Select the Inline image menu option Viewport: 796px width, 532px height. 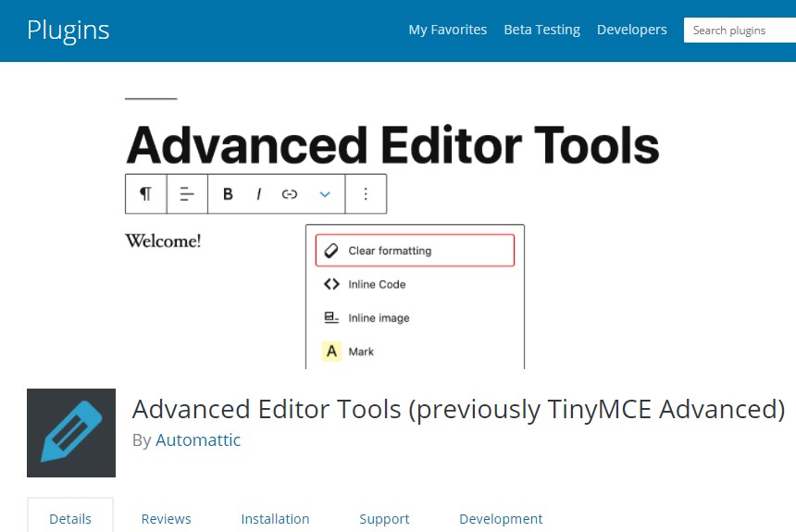coord(379,318)
